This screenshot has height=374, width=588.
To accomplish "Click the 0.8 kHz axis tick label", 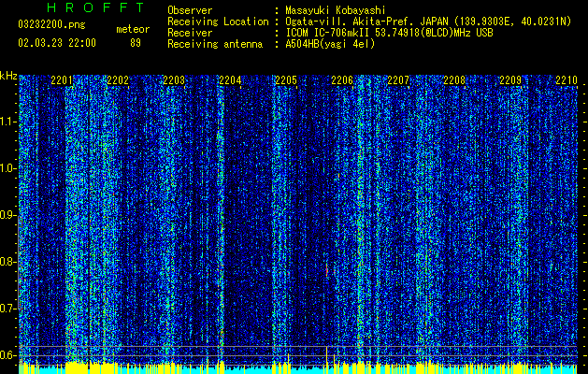I will (x=7, y=262).
